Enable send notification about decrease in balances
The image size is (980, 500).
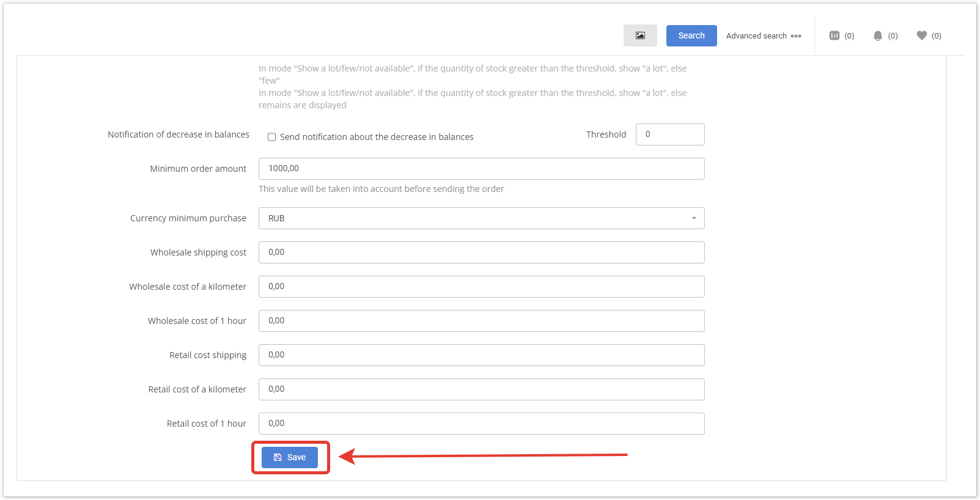(271, 137)
